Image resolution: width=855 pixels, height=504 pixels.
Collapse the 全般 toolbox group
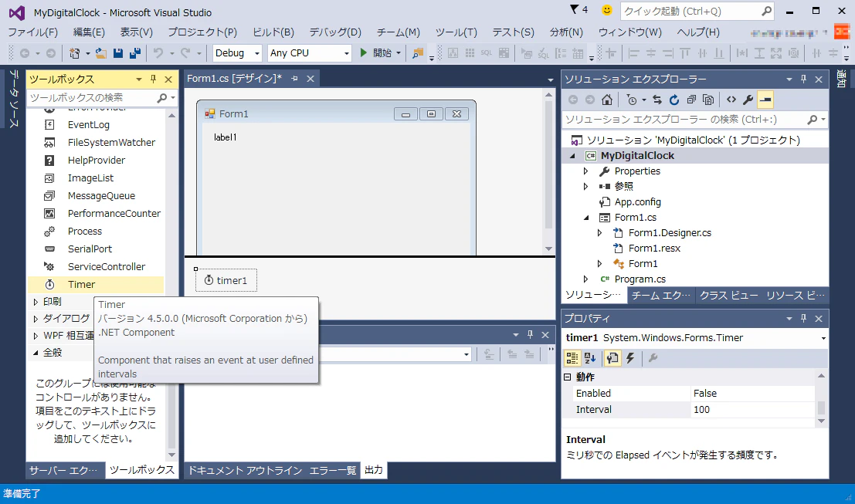[36, 353]
